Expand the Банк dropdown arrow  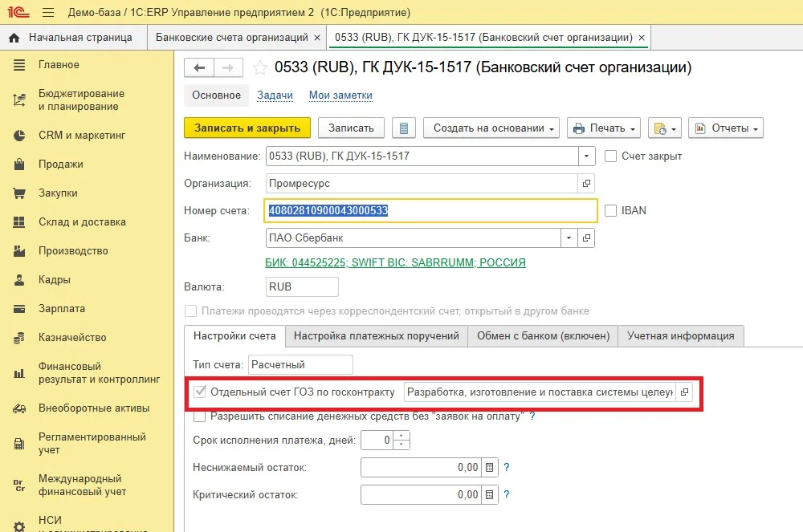pos(569,238)
